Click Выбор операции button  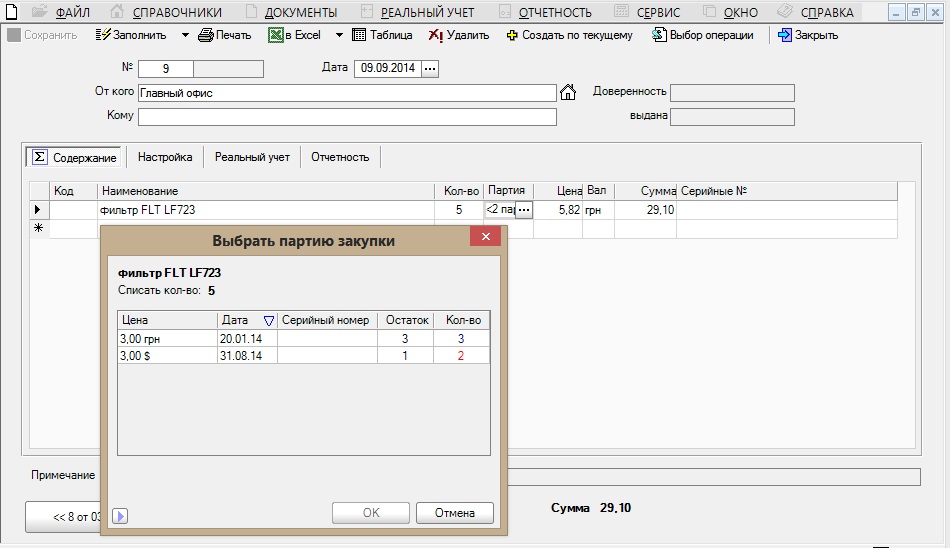(x=703, y=35)
